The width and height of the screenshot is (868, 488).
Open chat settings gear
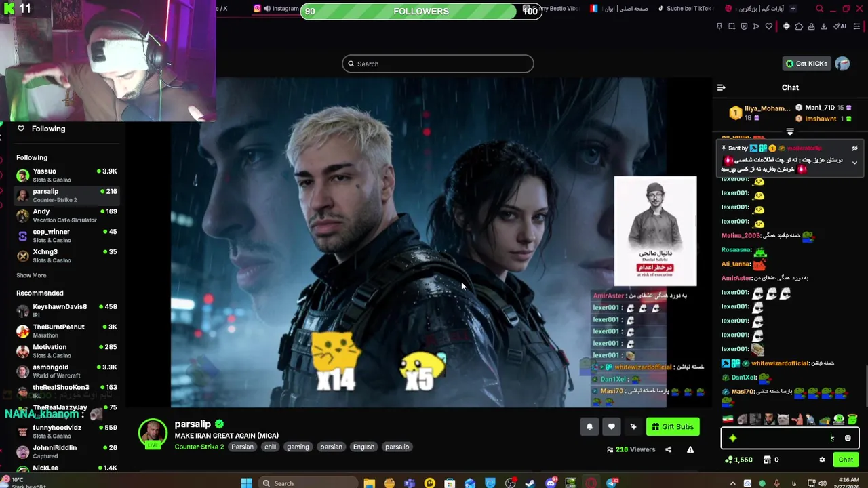822,460
